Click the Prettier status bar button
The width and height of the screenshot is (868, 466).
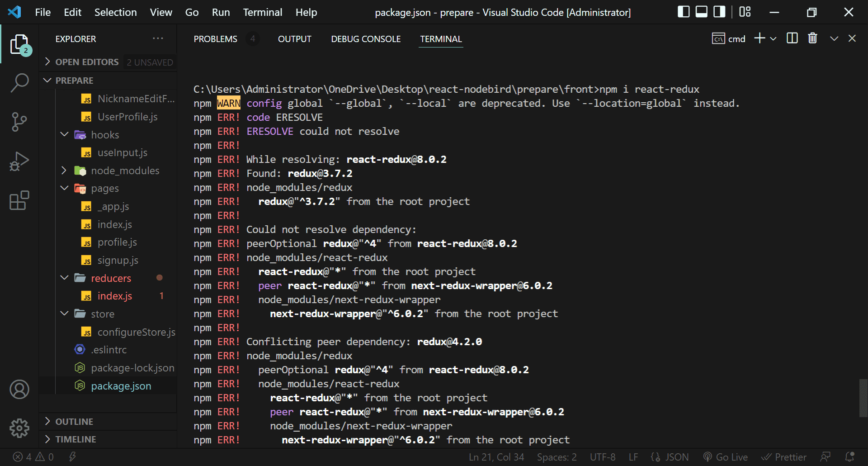pos(784,457)
